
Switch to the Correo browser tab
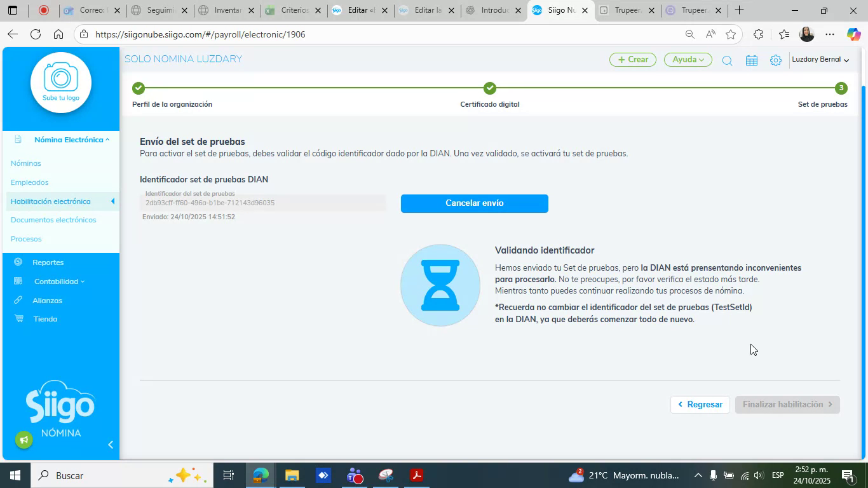[93, 10]
